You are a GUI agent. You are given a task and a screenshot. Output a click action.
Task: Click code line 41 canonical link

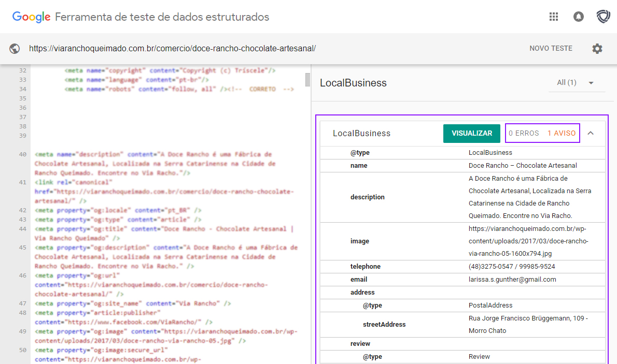coord(164,192)
